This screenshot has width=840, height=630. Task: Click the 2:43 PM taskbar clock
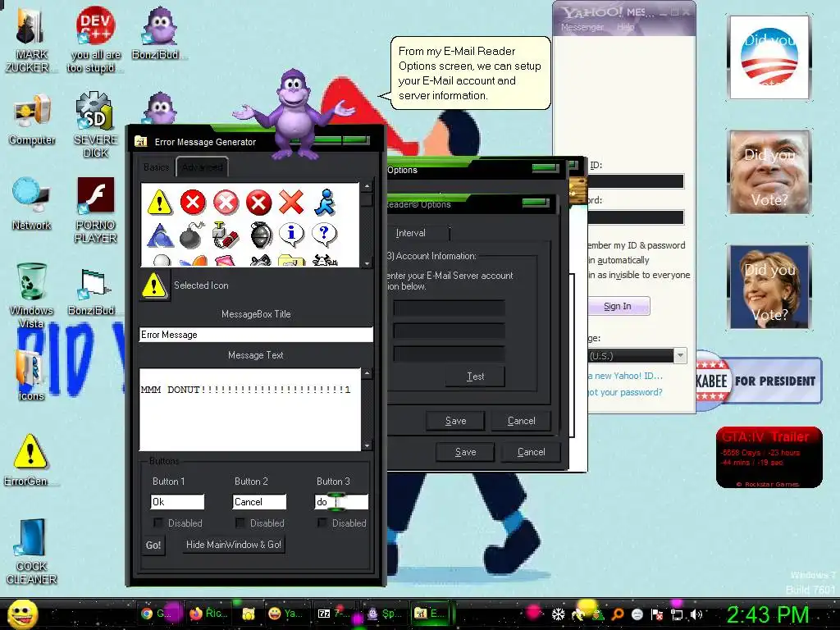pos(768,615)
